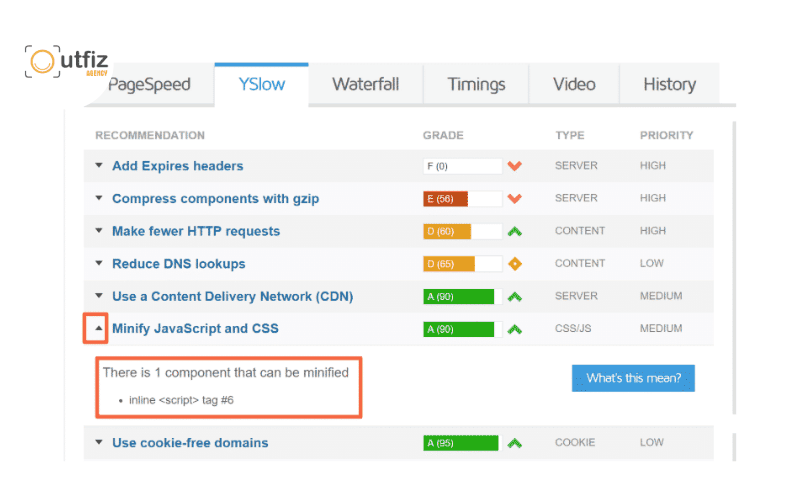Go to the Video tab

click(574, 84)
